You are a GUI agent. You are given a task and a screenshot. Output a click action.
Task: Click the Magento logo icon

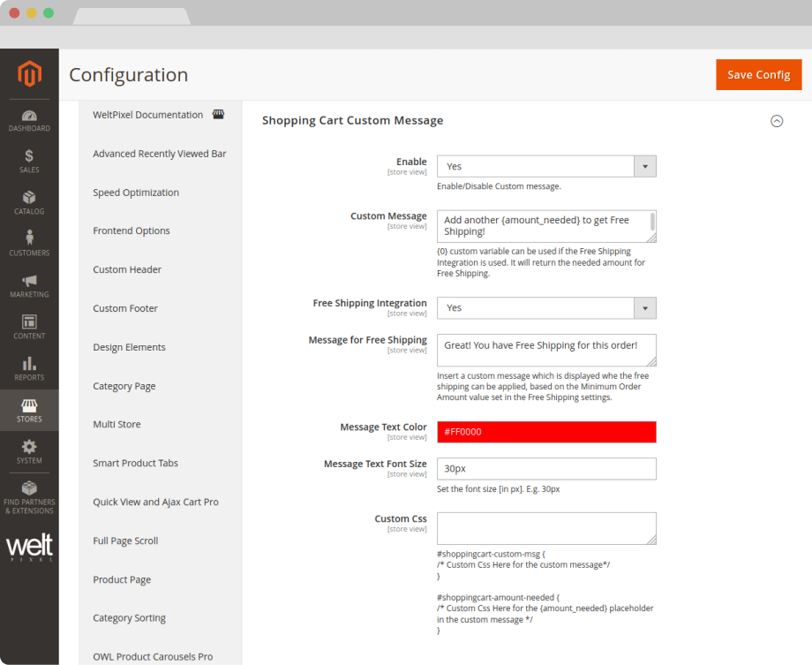(x=29, y=74)
